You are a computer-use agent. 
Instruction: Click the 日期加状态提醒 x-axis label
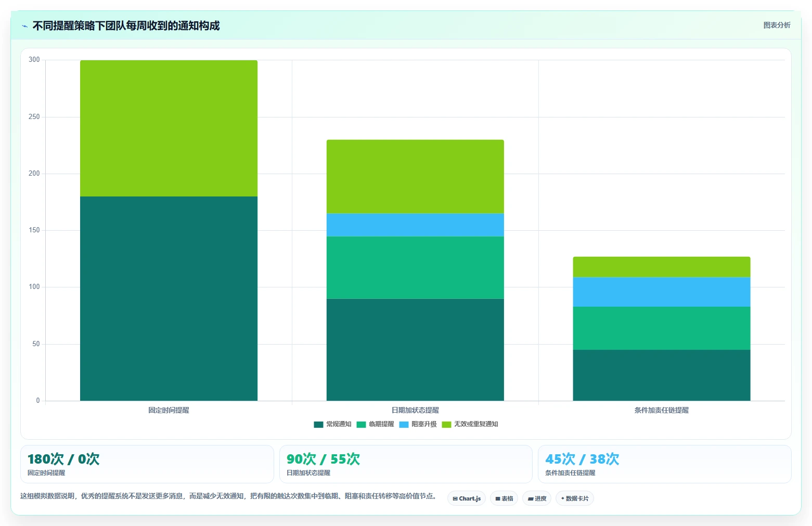click(415, 411)
